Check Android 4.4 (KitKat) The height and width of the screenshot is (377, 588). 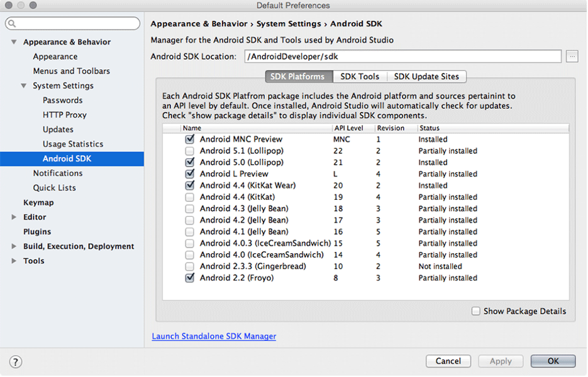click(190, 197)
